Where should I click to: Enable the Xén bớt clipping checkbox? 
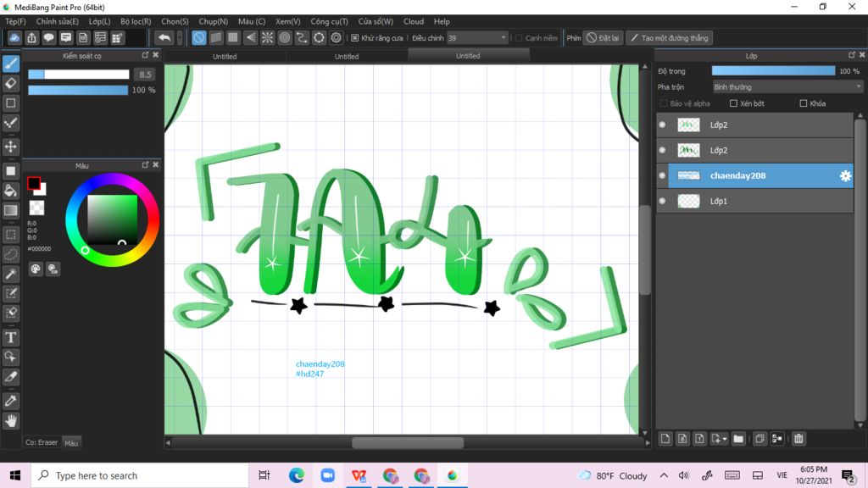[x=733, y=103]
